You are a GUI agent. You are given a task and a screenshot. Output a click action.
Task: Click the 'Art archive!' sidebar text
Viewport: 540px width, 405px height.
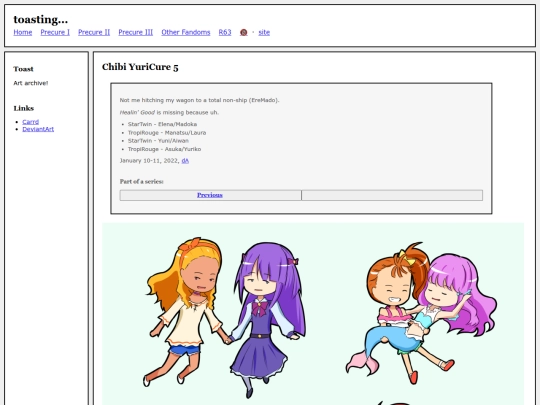pyautogui.click(x=31, y=83)
